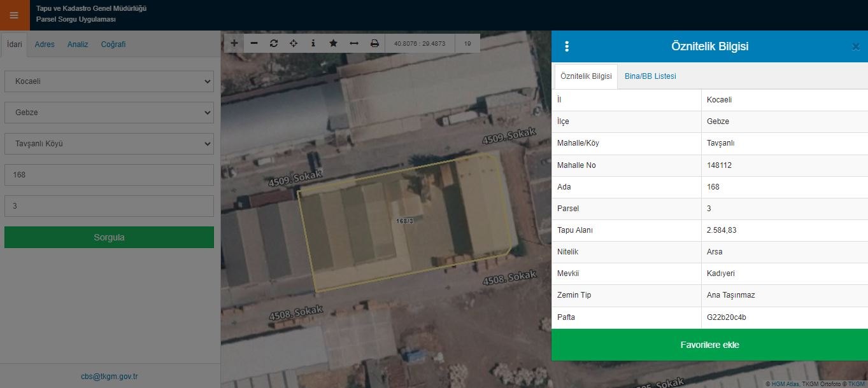Switch to the Analiz tab
Viewport: 868px width, 388px height.
(78, 45)
